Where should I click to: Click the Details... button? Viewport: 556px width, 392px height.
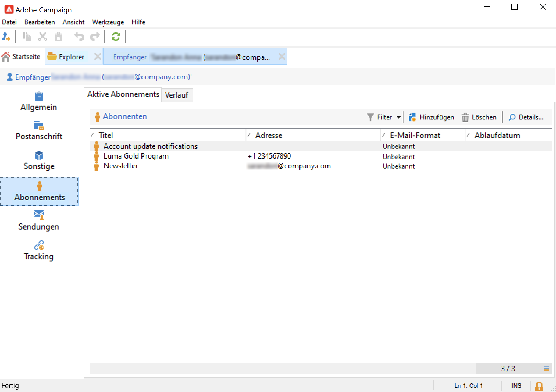coord(526,117)
